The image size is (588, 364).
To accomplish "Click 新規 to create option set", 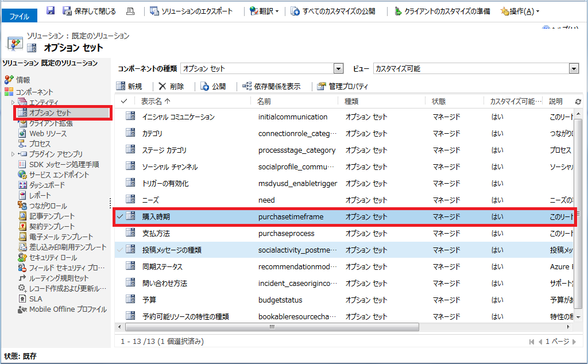I will coord(129,86).
